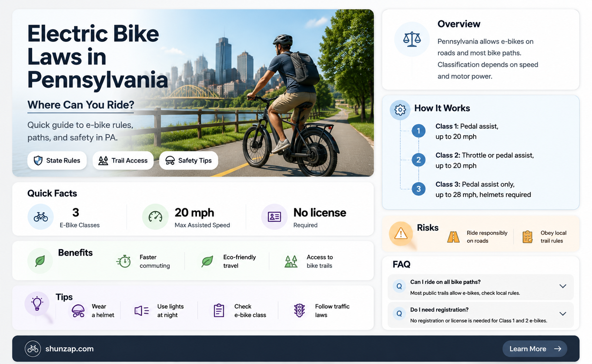Select step number 2 circle for Class 2
Image resolution: width=592 pixels, height=364 pixels.
[x=419, y=160]
